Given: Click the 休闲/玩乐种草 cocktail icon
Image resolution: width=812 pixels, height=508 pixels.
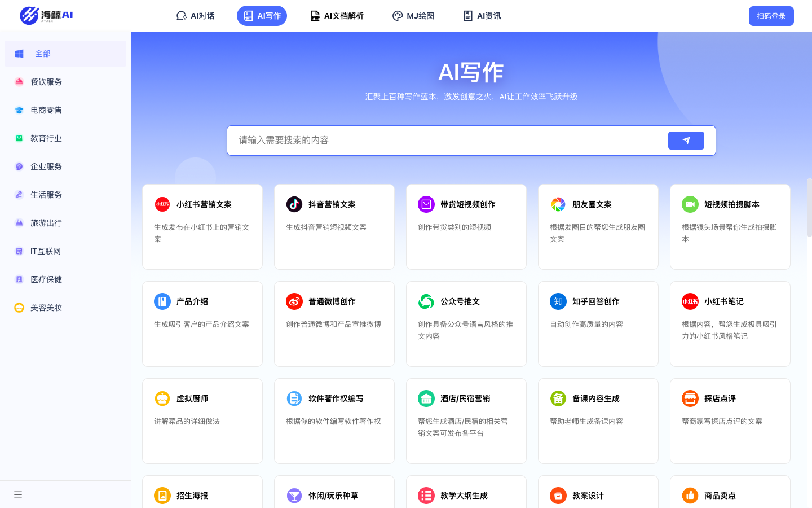Looking at the screenshot, I should [294, 496].
